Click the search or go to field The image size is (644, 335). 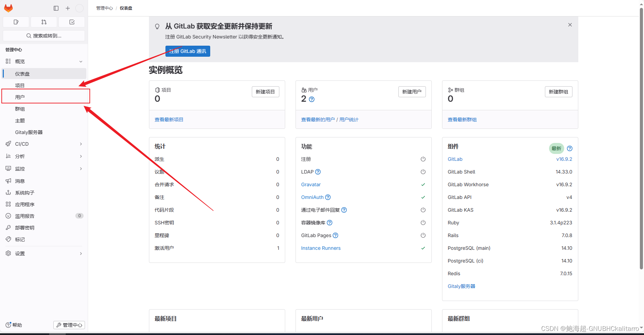44,36
